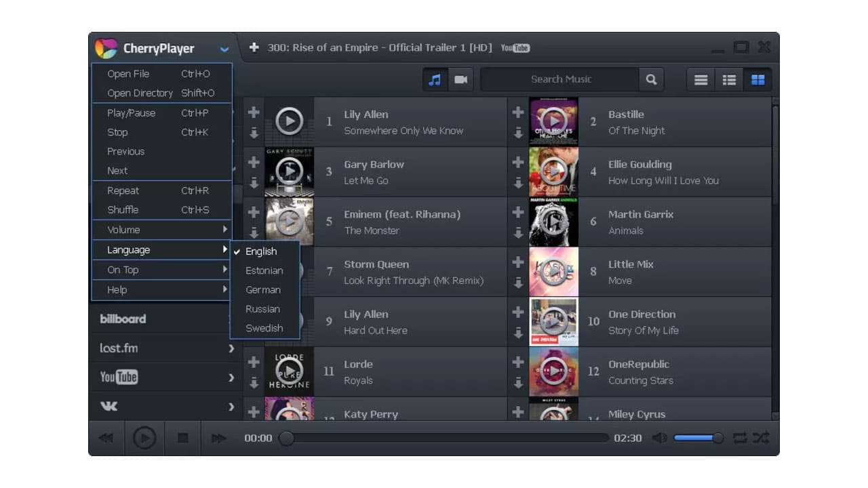Viewport: 868px width, 488px height.
Task: Click the search magnifier icon
Action: [650, 79]
